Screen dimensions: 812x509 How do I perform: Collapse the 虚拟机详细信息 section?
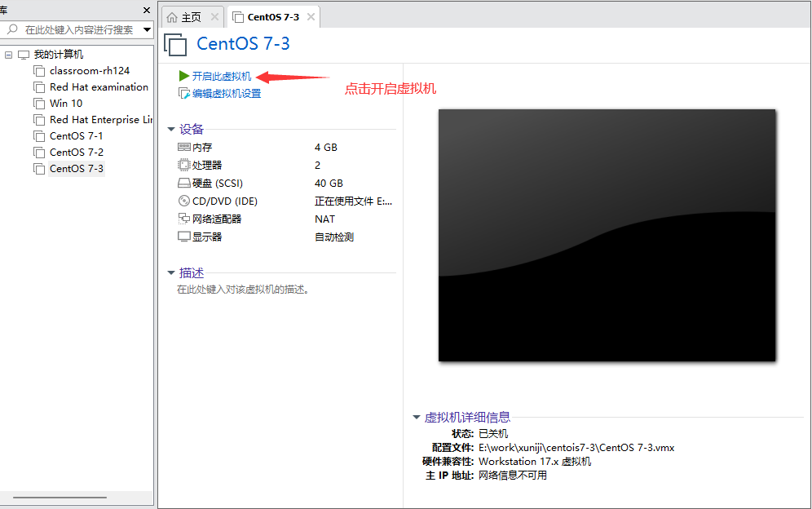416,416
